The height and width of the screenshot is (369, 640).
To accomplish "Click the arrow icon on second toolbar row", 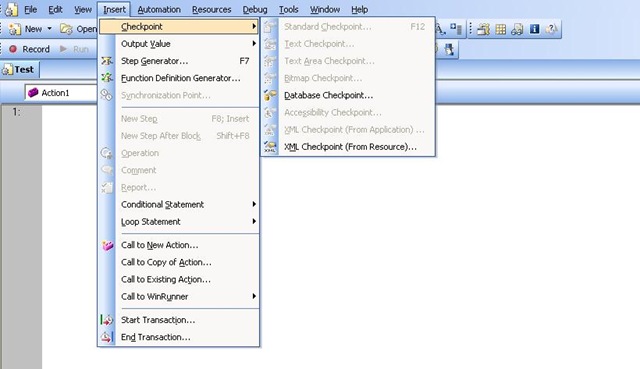I will tap(449, 49).
